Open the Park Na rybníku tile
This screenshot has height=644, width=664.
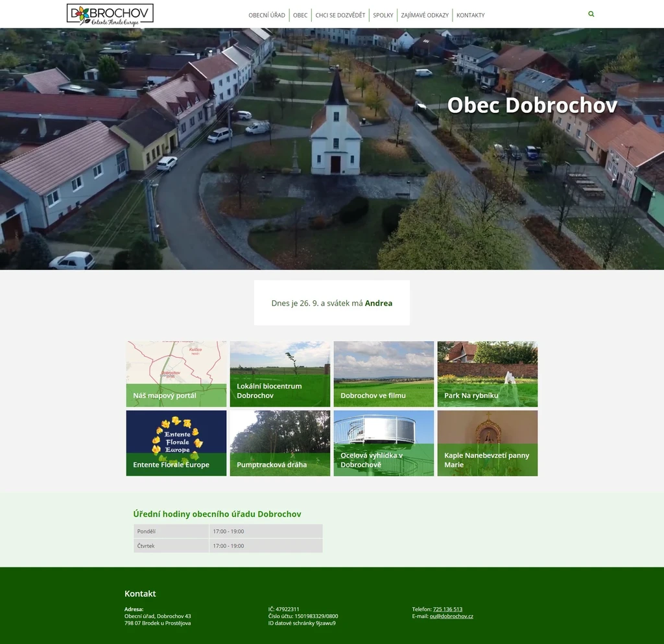[488, 374]
